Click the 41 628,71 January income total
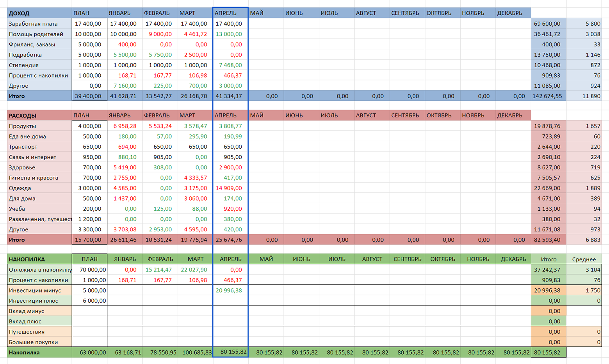Image resolution: width=609 pixels, height=364 pixels. pyautogui.click(x=125, y=96)
